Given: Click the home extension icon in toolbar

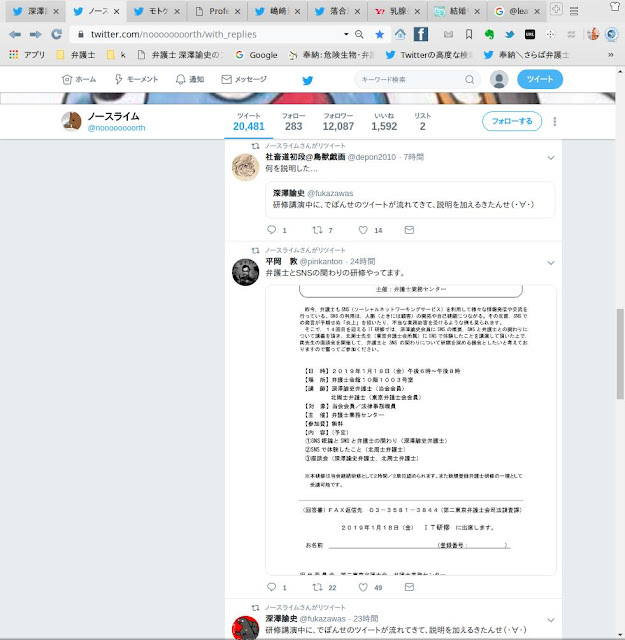Looking at the screenshot, I should coord(400,34).
